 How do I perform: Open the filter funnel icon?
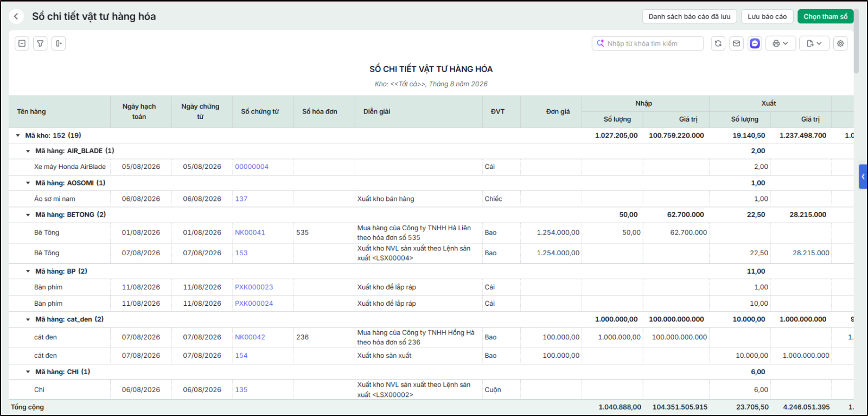point(40,43)
